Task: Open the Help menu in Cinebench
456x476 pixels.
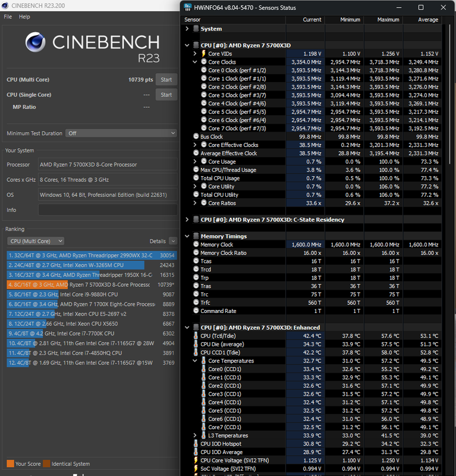Action: pos(24,17)
